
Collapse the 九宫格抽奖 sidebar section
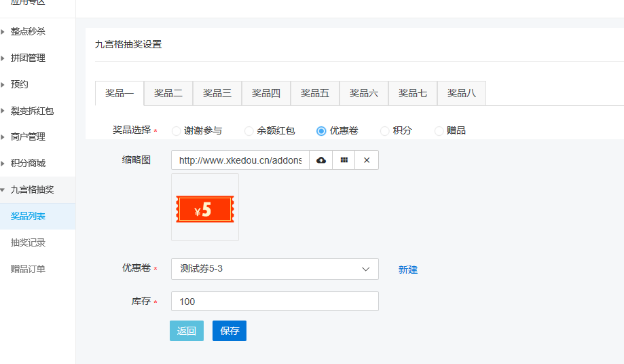point(32,189)
